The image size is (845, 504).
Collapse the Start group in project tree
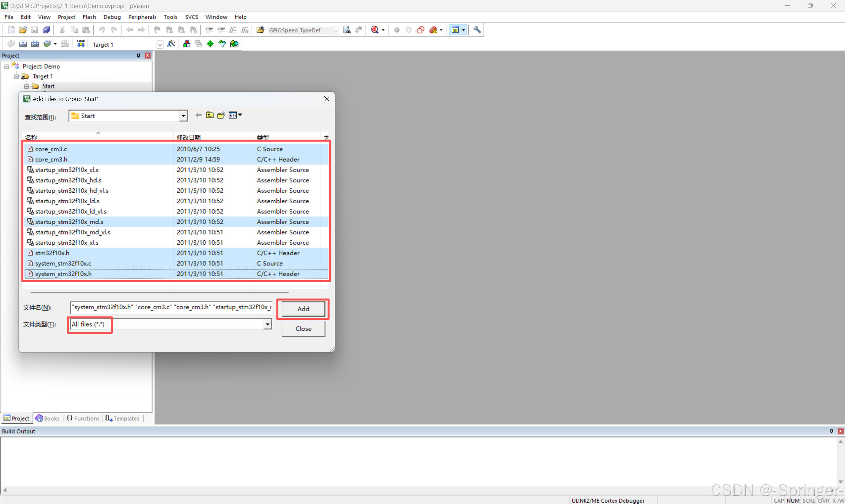pyautogui.click(x=26, y=86)
